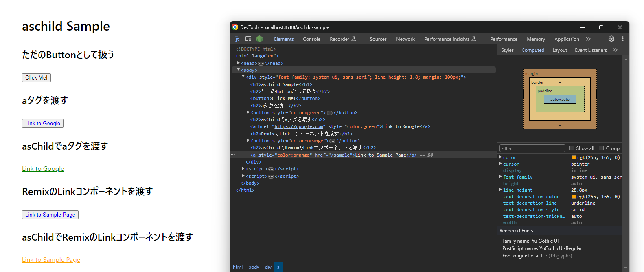This screenshot has height=272, width=644.
Task: Switch to the Console tab
Action: coord(311,39)
